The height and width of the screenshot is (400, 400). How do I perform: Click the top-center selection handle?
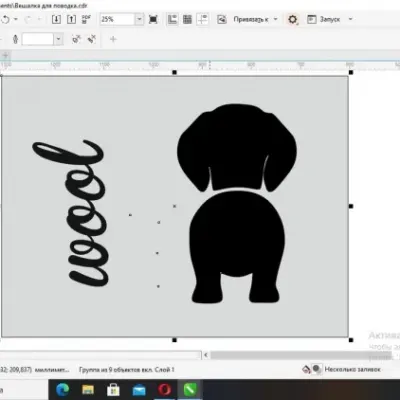174,72
